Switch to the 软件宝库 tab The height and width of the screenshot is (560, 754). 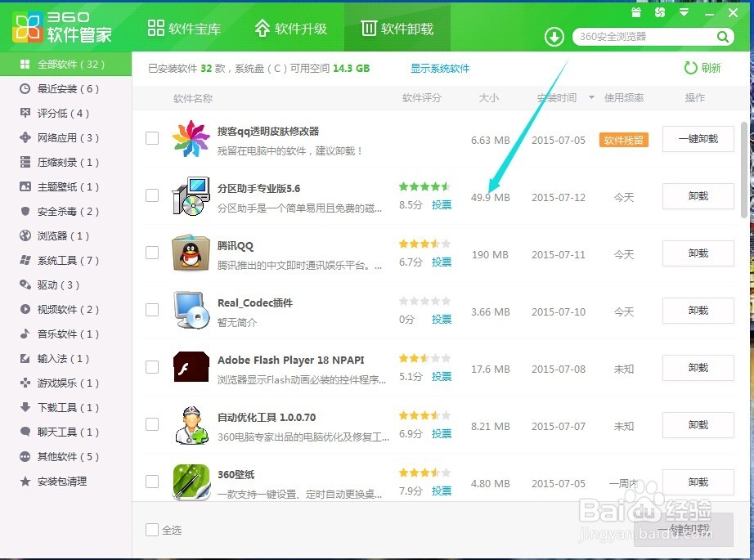point(186,27)
